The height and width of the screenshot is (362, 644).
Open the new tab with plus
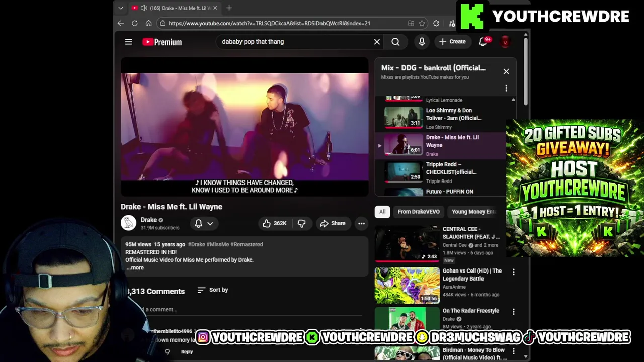229,8
